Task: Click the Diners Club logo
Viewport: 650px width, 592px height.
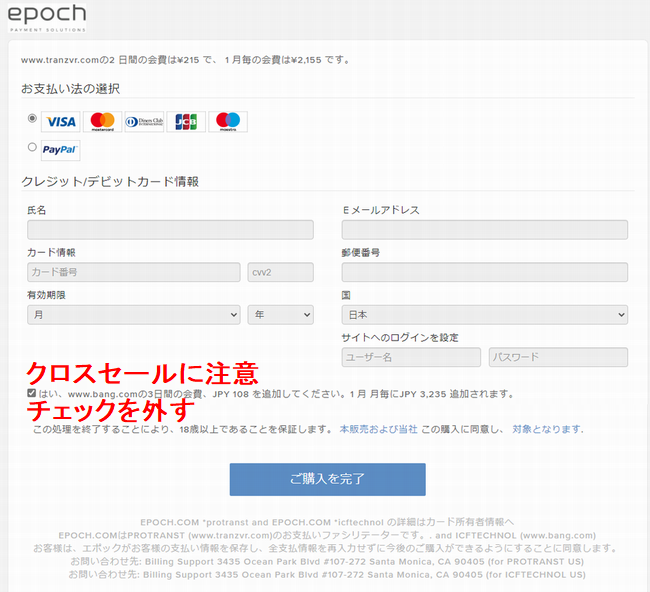Action: (x=144, y=122)
